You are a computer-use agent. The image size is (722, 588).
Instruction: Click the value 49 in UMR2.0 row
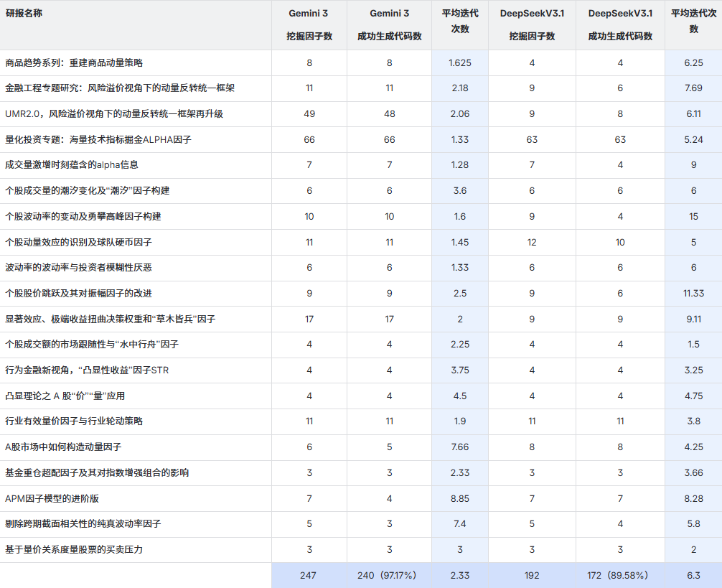pos(309,114)
